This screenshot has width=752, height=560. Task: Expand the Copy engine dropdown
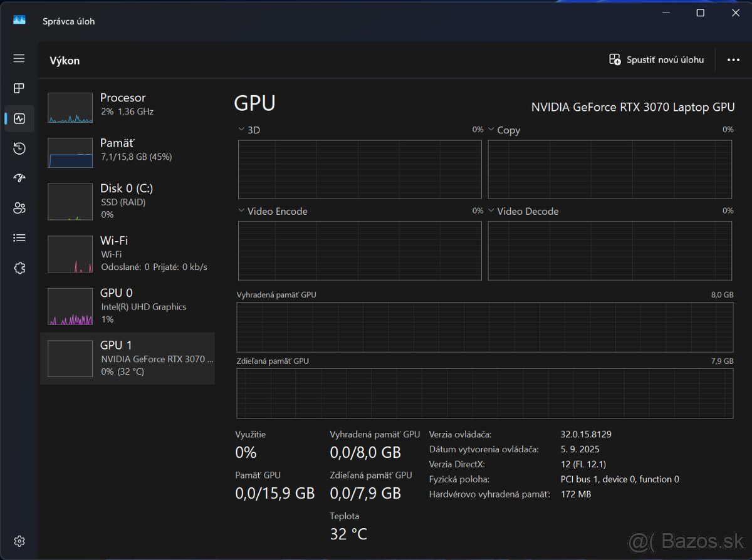491,130
